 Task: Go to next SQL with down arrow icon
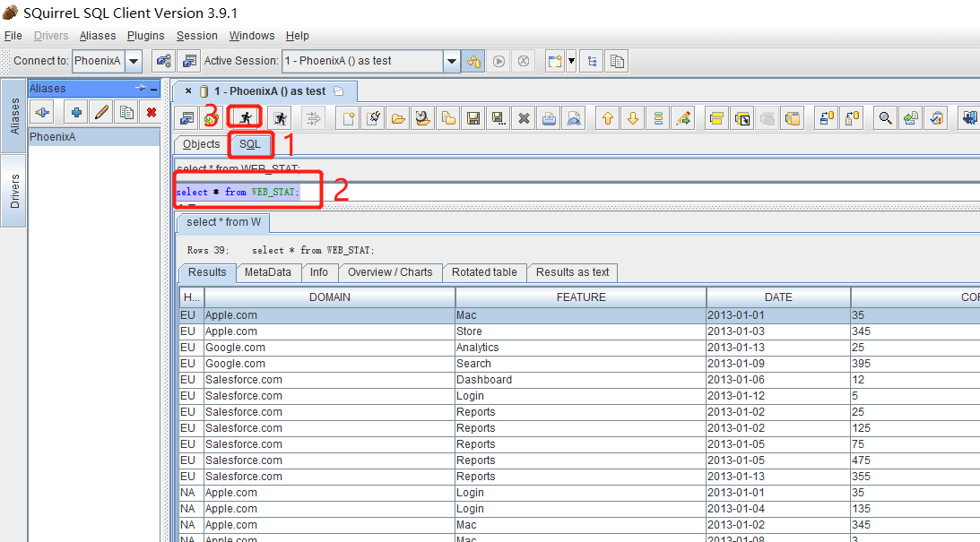(632, 118)
